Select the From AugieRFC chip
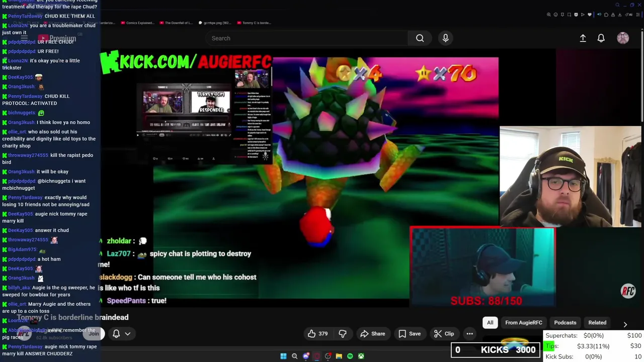 pyautogui.click(x=524, y=323)
